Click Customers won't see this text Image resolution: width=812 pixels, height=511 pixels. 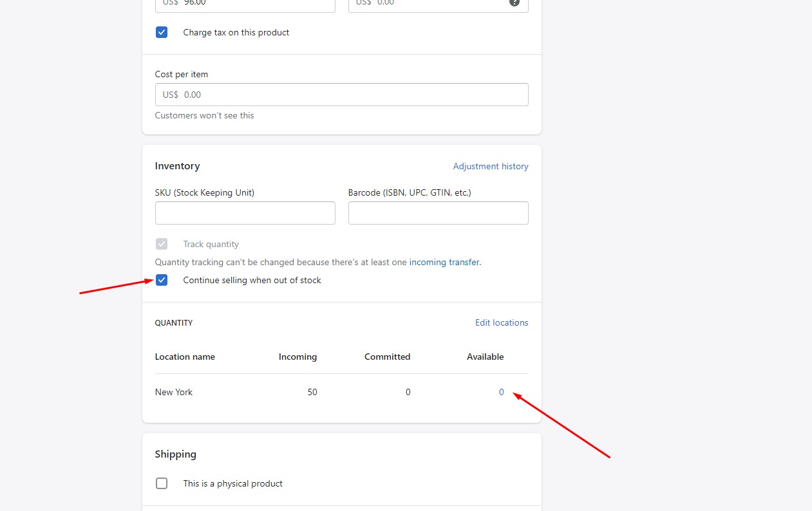click(x=205, y=116)
